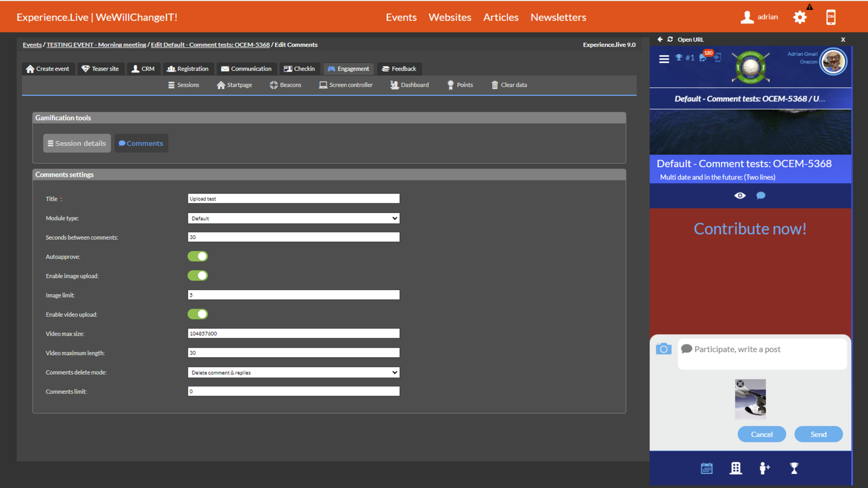Image resolution: width=868 pixels, height=488 pixels.
Task: Open the Module type dropdown
Action: click(293, 219)
